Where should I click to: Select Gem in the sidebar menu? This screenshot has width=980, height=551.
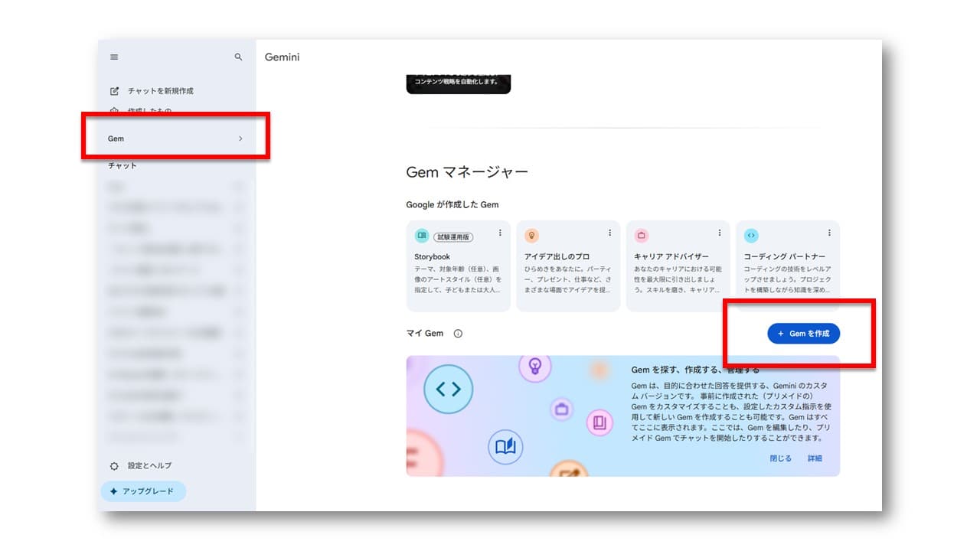click(x=116, y=139)
